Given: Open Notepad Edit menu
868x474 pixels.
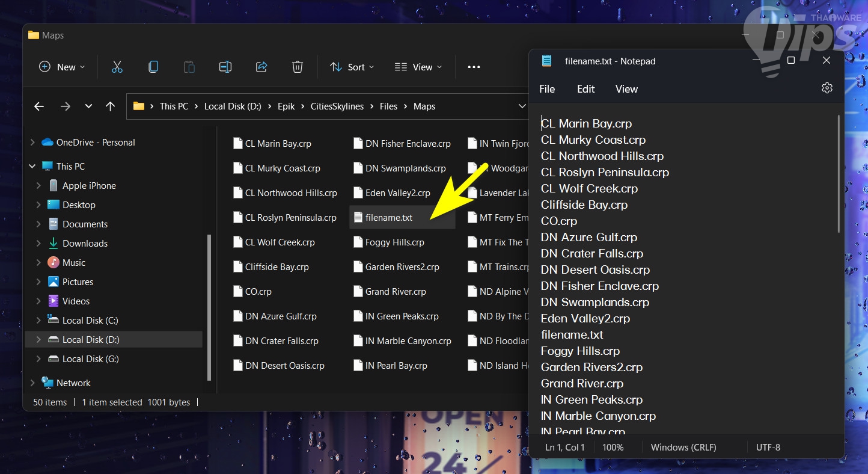Looking at the screenshot, I should pos(585,89).
